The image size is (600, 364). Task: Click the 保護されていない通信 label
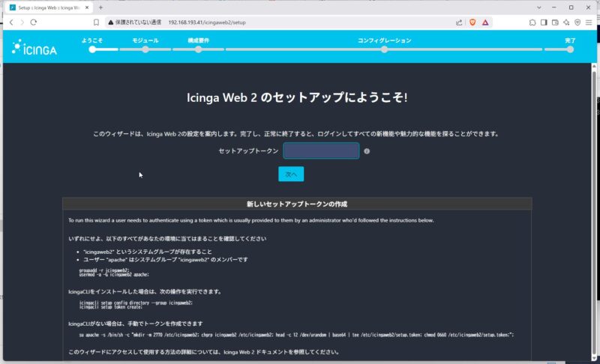[x=138, y=22]
